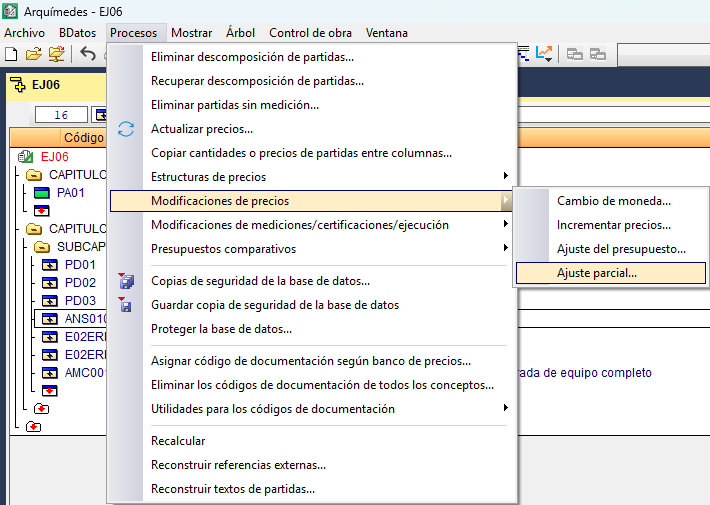Viewport: 710px width, 505px height.
Task: Select Eliminar descomposición de partidas...
Action: 312,57
